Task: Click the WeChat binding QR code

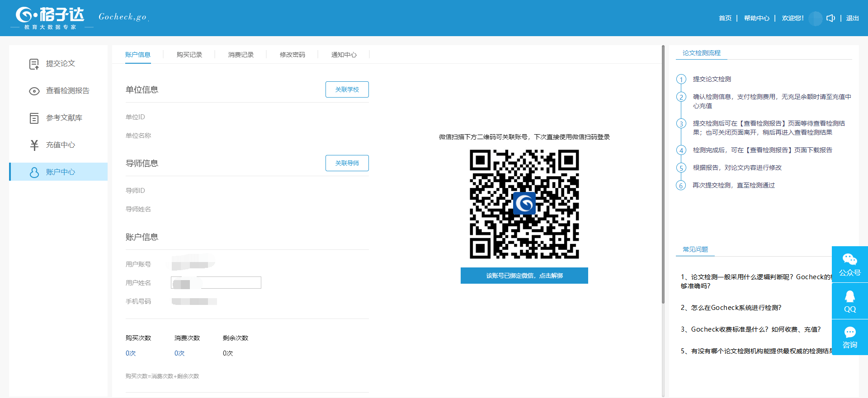Action: tap(524, 204)
